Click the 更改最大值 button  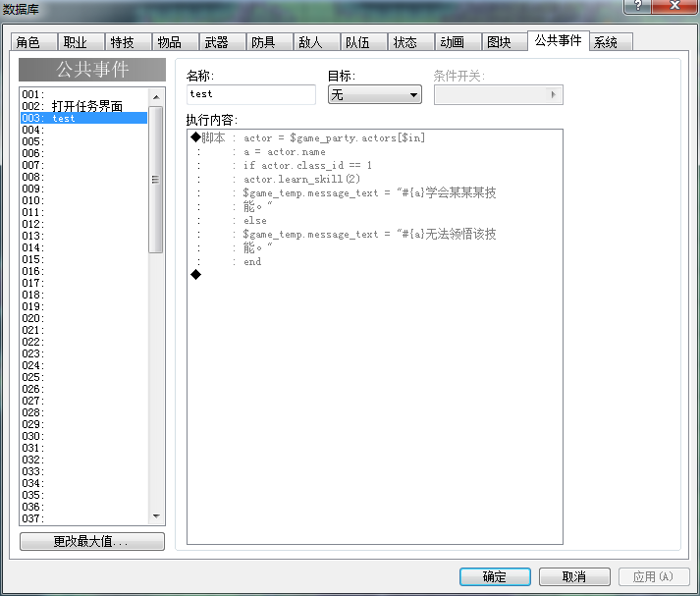tap(92, 541)
